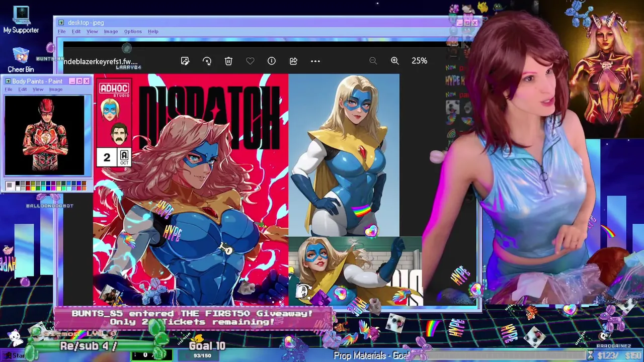644x362 pixels.
Task: Close the Body Paints - Paint window
Action: (87, 81)
